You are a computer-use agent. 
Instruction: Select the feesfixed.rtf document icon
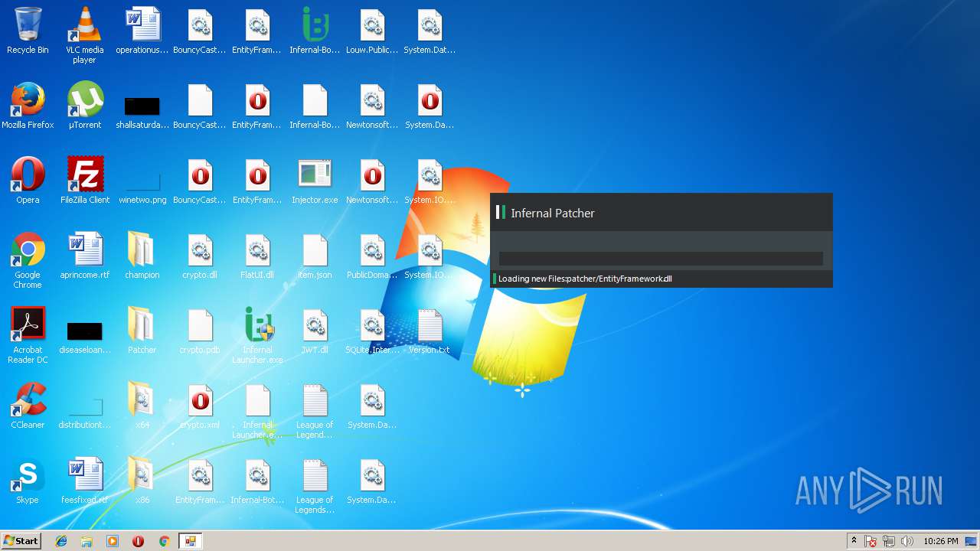85,481
